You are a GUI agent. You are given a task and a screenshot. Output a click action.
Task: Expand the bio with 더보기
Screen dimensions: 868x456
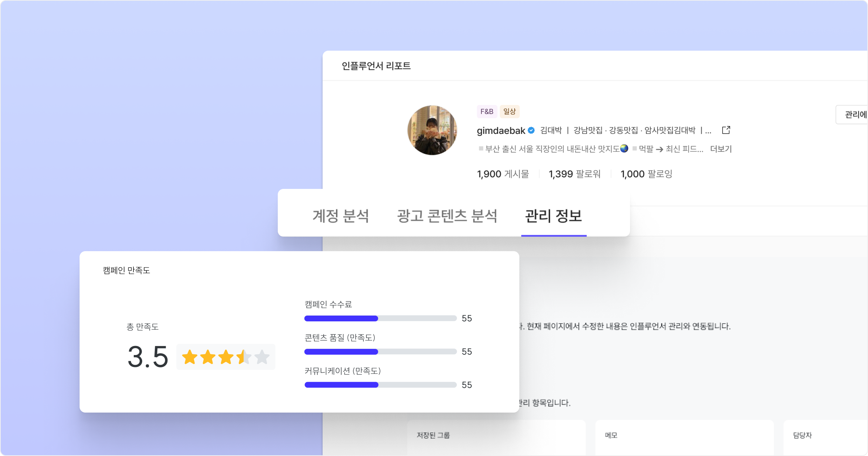coord(721,149)
